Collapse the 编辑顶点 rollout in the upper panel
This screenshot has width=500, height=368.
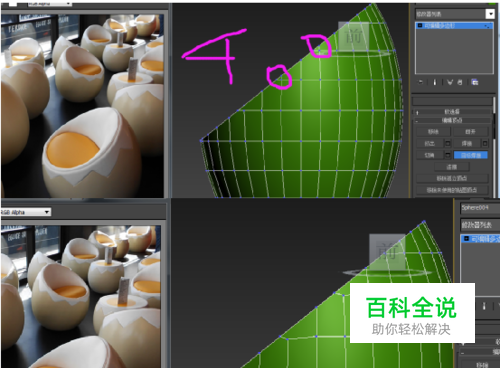click(452, 120)
